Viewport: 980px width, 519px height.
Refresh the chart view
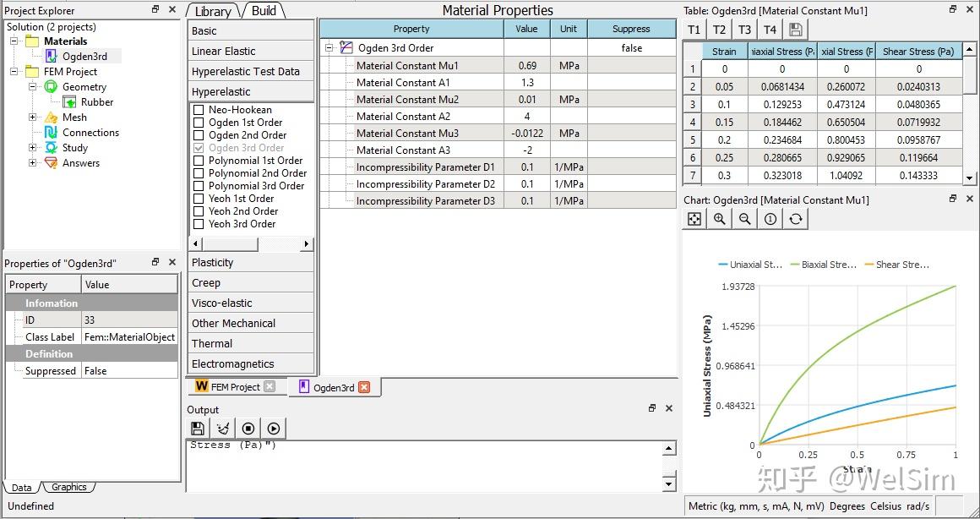(795, 219)
